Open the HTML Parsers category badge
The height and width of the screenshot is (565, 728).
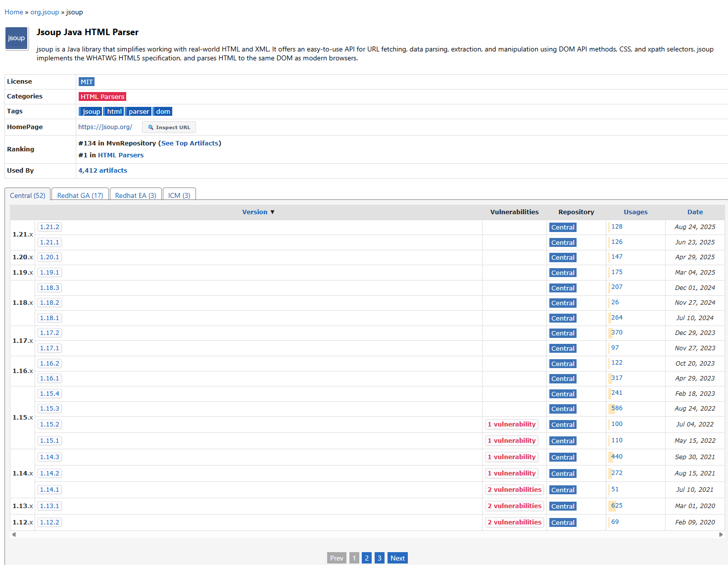tap(102, 96)
